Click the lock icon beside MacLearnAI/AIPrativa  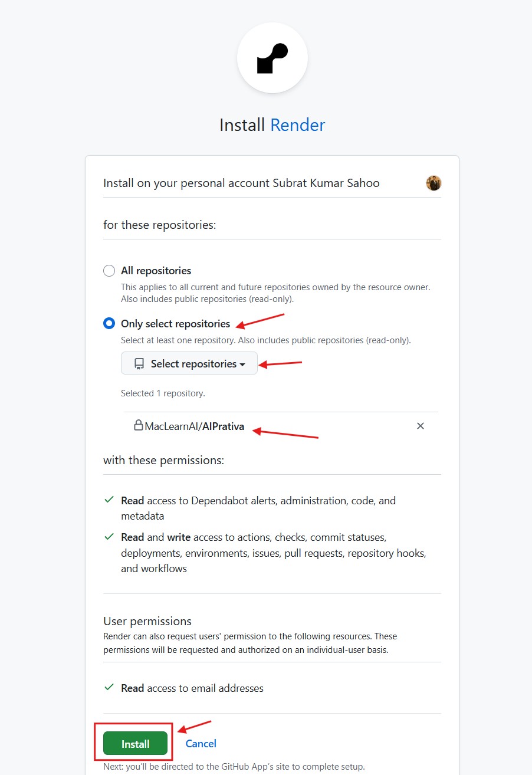pyautogui.click(x=139, y=425)
